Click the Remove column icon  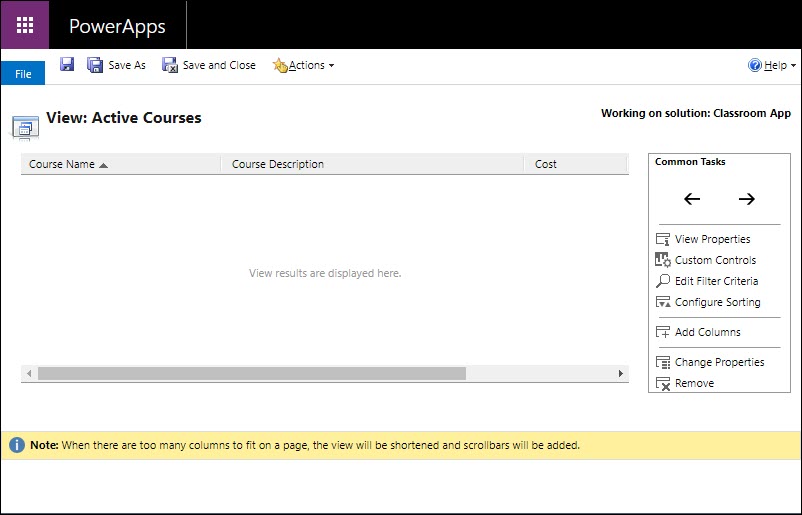click(662, 383)
